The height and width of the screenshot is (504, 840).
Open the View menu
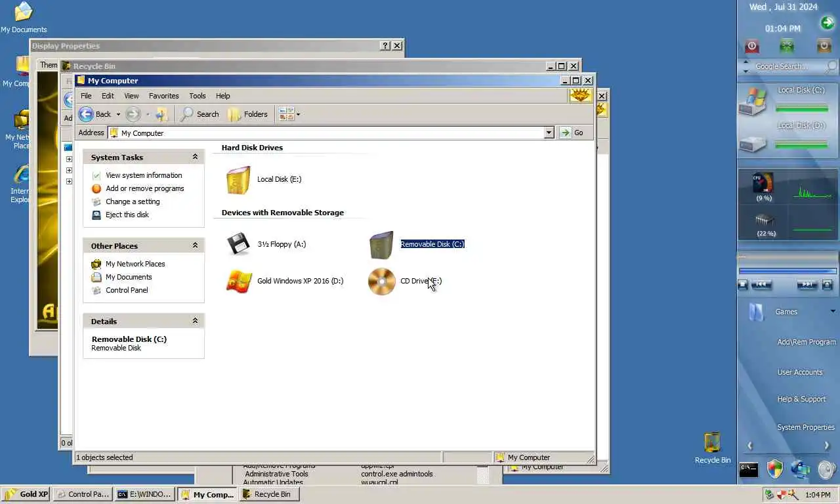[x=131, y=96]
